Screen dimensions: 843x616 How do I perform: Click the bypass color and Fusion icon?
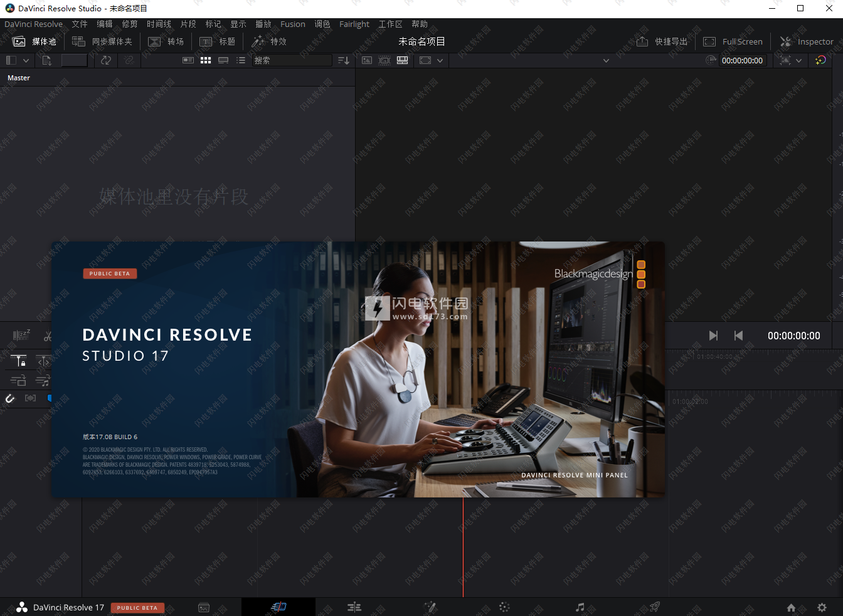tap(820, 60)
